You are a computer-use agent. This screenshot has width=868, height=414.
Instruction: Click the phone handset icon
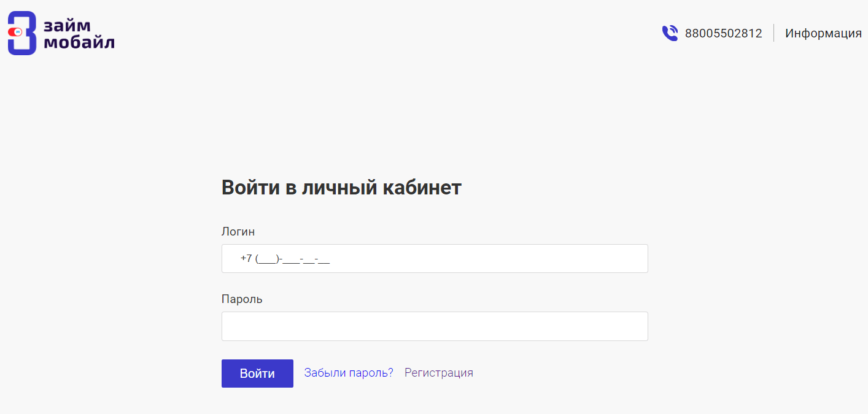tap(670, 33)
